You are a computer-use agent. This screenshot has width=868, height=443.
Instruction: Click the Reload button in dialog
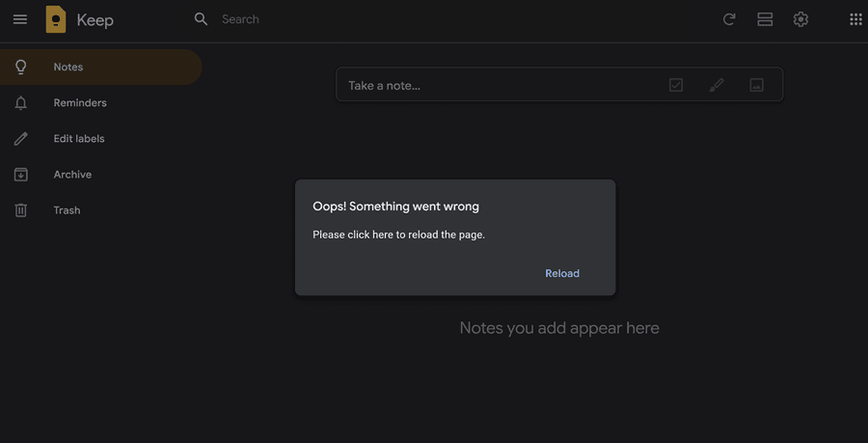coord(562,273)
